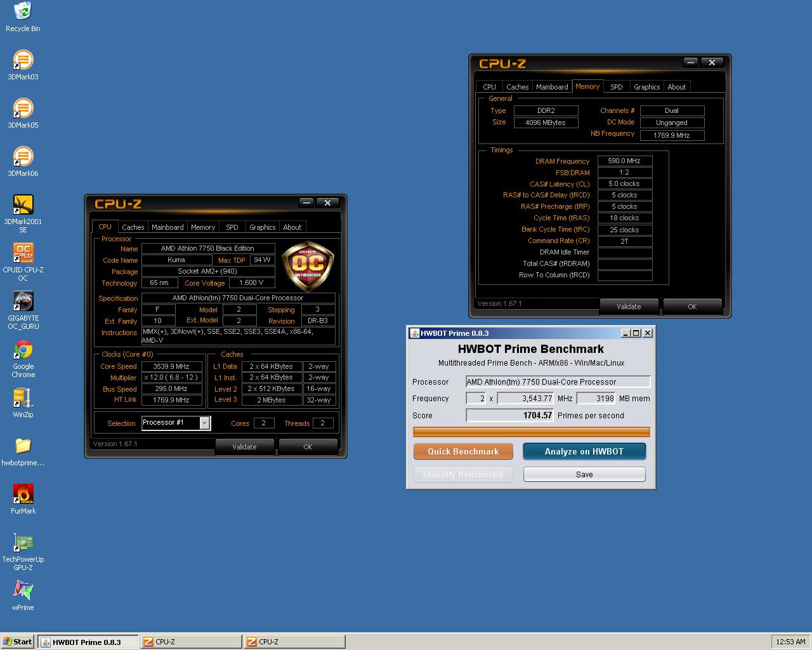Open the About tab in memory CPU-Z window
The image size is (812, 650).
click(x=677, y=87)
